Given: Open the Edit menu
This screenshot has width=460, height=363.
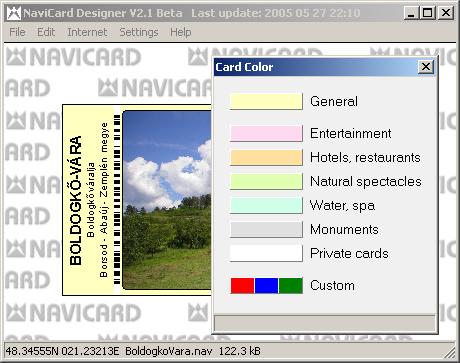Looking at the screenshot, I should (46, 32).
